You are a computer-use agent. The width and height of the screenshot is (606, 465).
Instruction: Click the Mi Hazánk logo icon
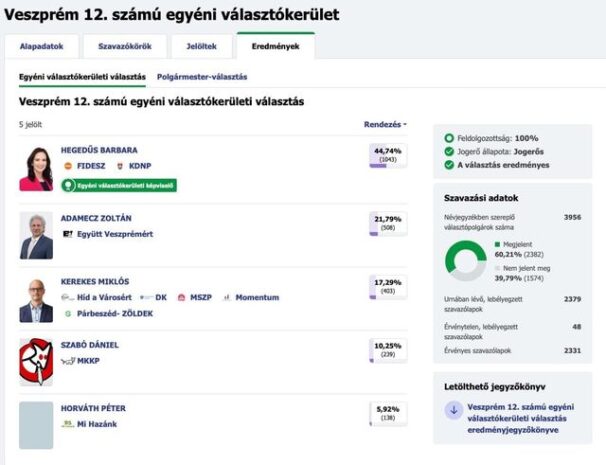[x=68, y=424]
